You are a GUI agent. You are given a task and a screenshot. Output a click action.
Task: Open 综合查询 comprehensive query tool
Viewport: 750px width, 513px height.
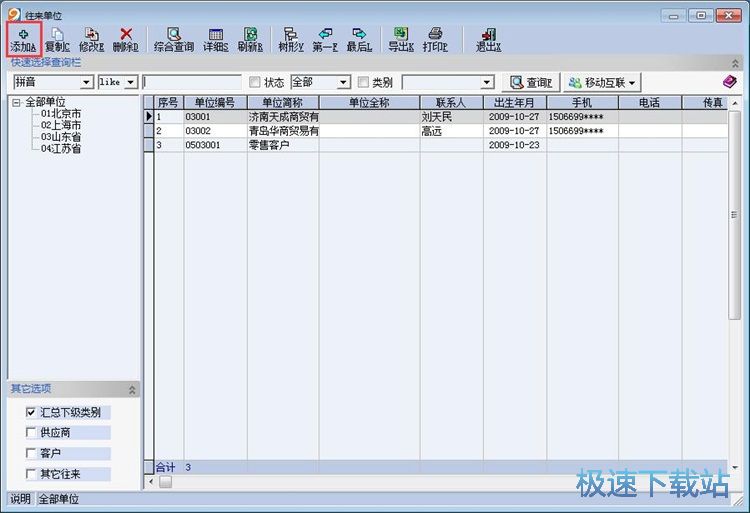click(x=174, y=40)
